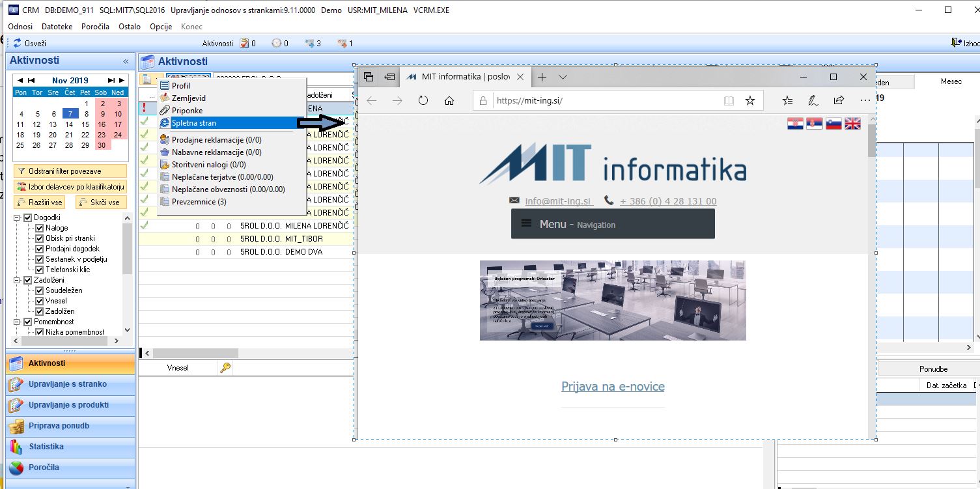Click the Izhod exit icon
Image resolution: width=980 pixels, height=489 pixels.
955,43
